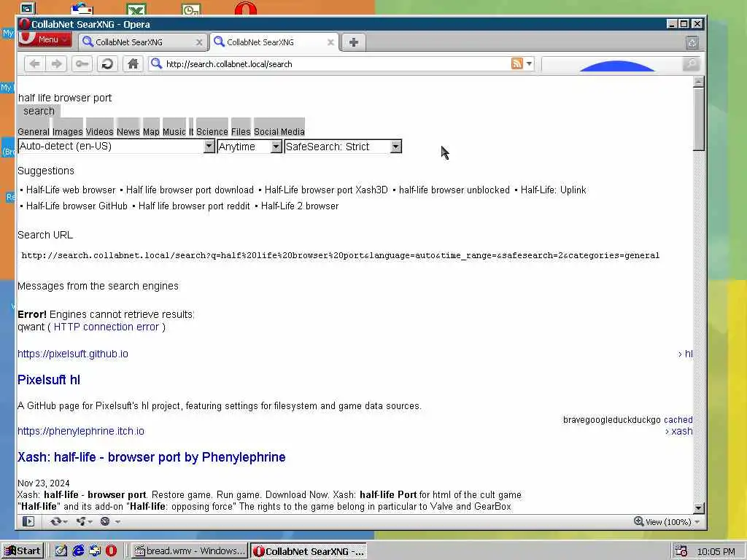Open the Start menu

[x=23, y=551]
